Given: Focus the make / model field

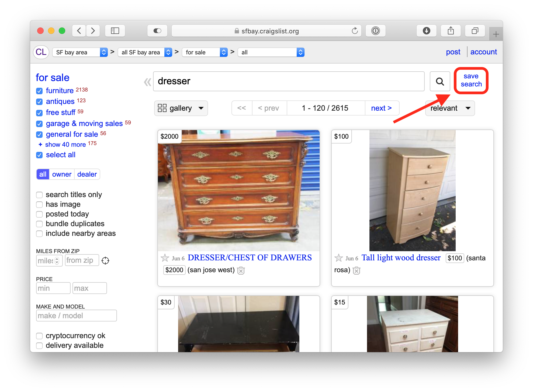Looking at the screenshot, I should (x=76, y=316).
